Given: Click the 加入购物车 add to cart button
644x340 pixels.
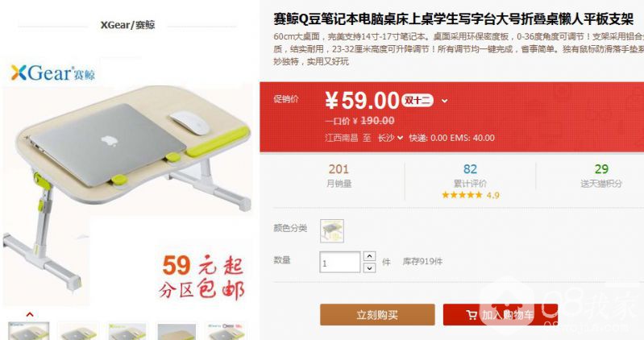Looking at the screenshot, I should tap(501, 315).
